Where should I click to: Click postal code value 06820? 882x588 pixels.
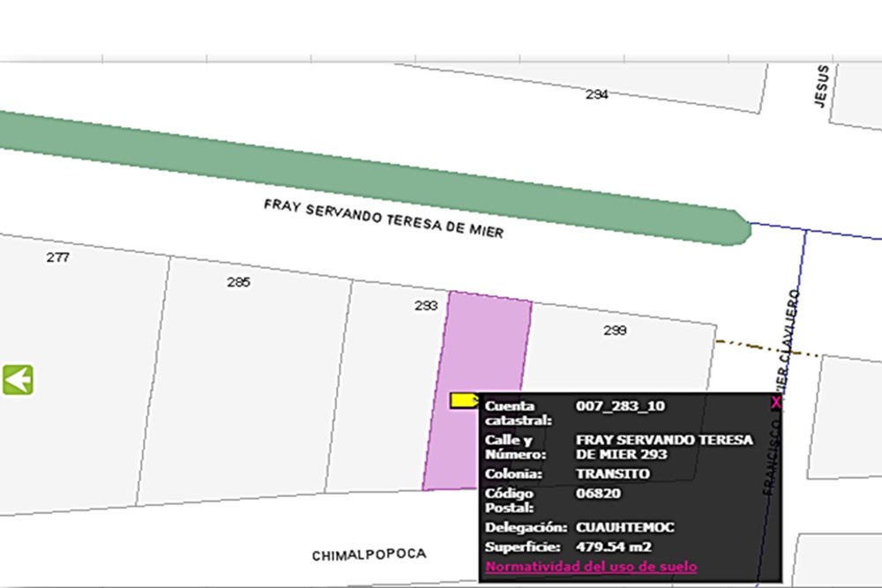(x=598, y=494)
